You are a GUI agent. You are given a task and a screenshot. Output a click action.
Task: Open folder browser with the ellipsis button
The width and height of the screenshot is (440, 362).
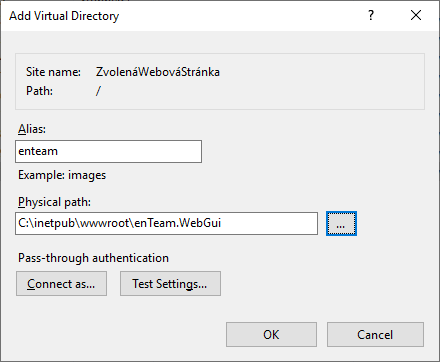(341, 223)
